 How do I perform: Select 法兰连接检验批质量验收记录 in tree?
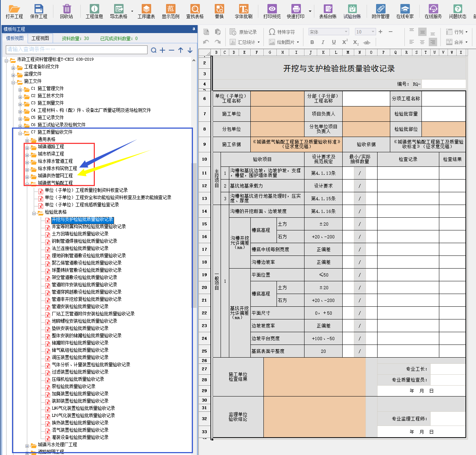coord(80,248)
